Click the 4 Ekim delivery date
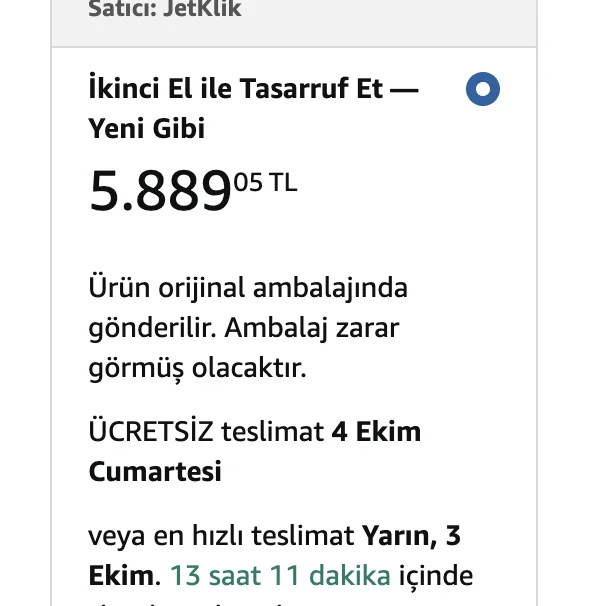Viewport: 616px width, 606px height. pyautogui.click(x=376, y=432)
